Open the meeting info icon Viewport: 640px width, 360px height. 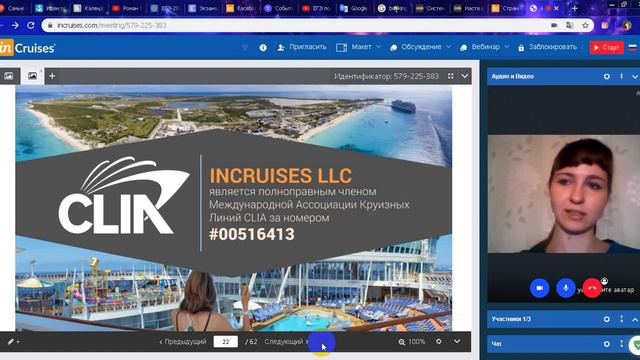263,47
